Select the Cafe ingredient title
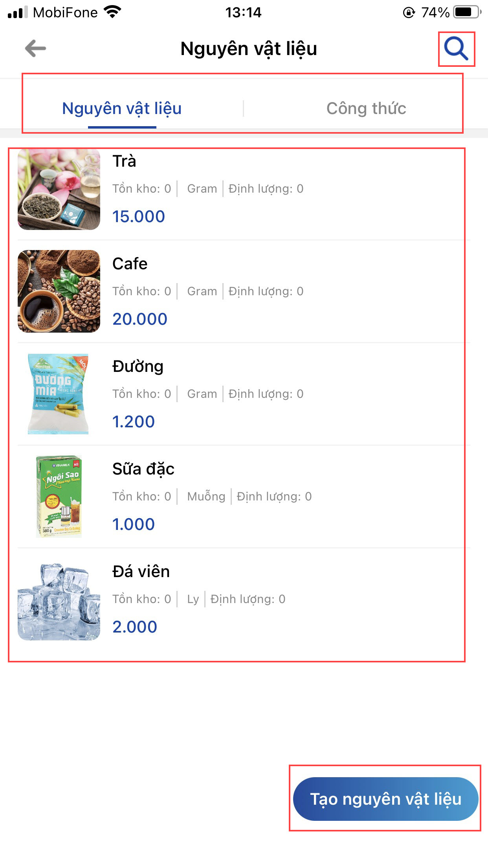Image resolution: width=488 pixels, height=868 pixels. (130, 264)
